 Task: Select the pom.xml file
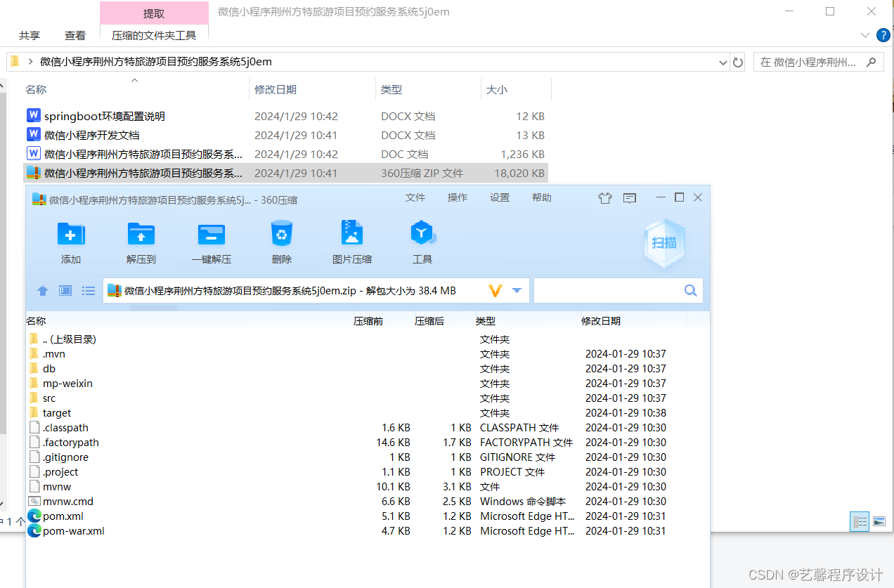pos(63,516)
